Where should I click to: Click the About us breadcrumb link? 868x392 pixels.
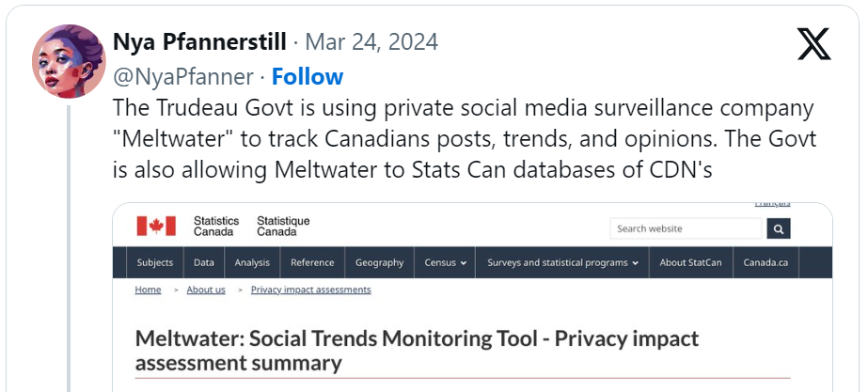206,290
